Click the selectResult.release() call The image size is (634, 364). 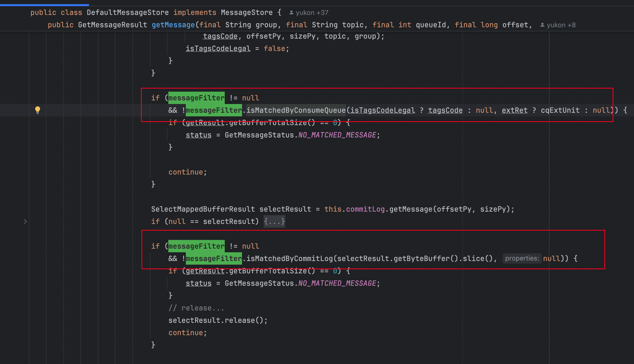(x=218, y=320)
